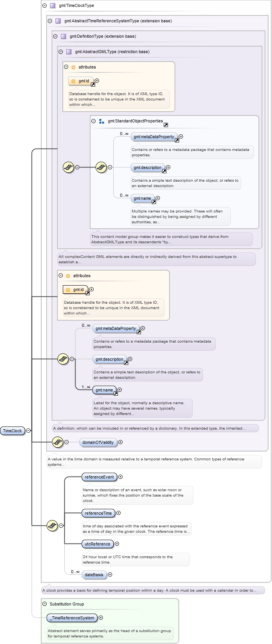
Task: Expand gml:id in AbstractGMLType attributes
Action: pos(97,81)
